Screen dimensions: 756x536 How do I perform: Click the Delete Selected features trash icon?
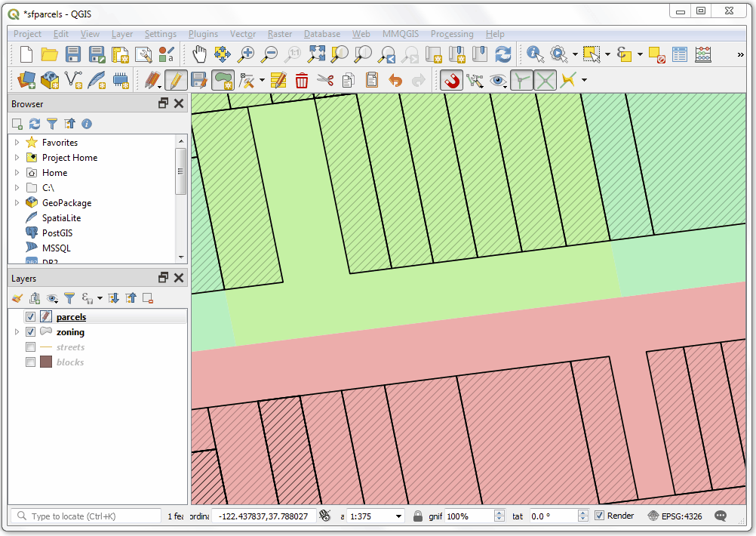click(302, 79)
